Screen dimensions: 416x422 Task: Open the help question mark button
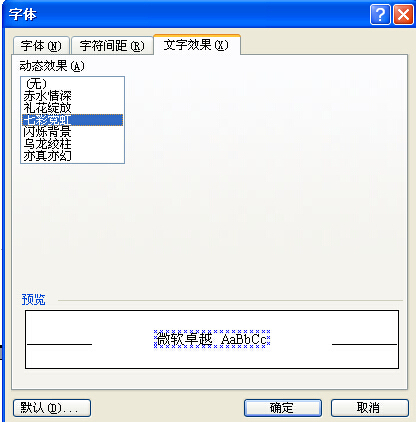point(380,15)
